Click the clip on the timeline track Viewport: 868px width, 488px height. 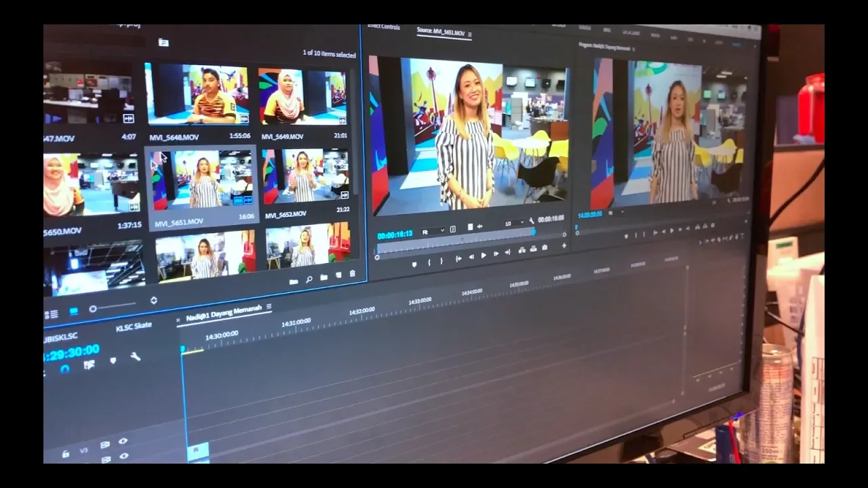click(x=198, y=450)
